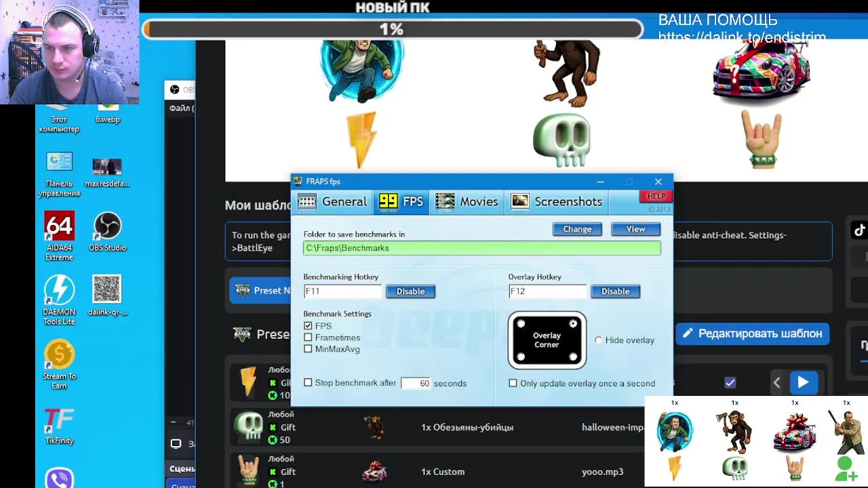Screen dimensions: 868x488
Task: Open the dalink-qr desktop file
Action: pos(107,296)
